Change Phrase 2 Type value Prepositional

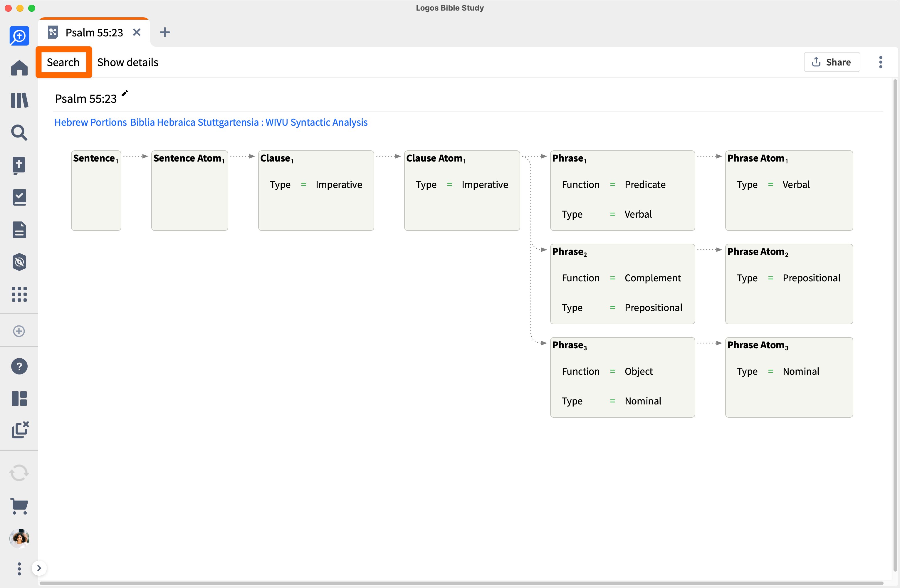point(654,308)
